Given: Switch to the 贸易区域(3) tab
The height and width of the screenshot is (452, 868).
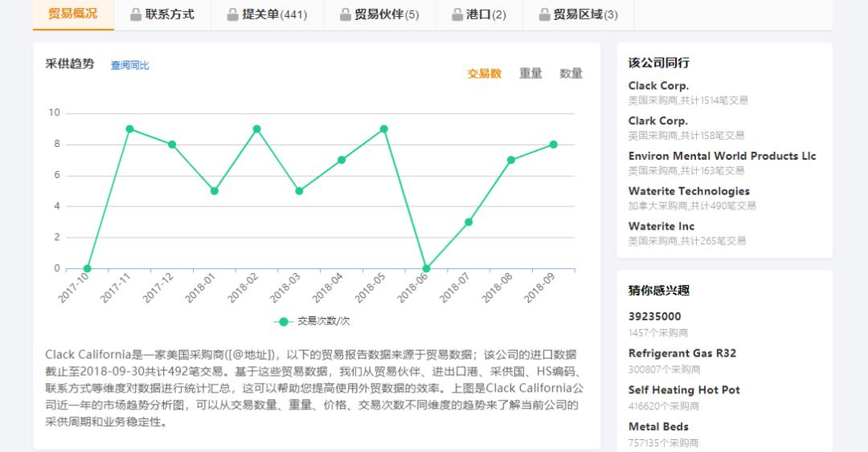Looking at the screenshot, I should [579, 14].
